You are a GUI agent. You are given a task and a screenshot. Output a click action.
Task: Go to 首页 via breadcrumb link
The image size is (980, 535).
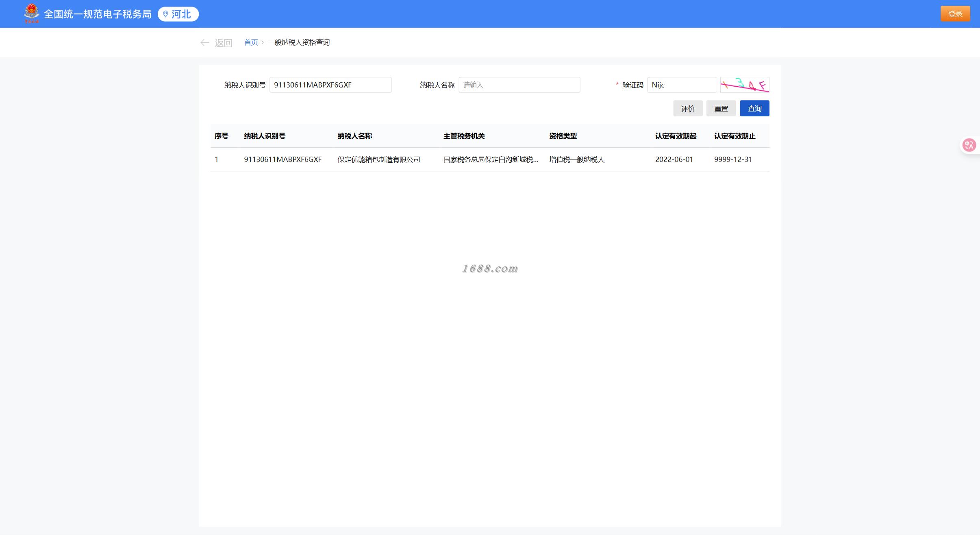click(251, 42)
